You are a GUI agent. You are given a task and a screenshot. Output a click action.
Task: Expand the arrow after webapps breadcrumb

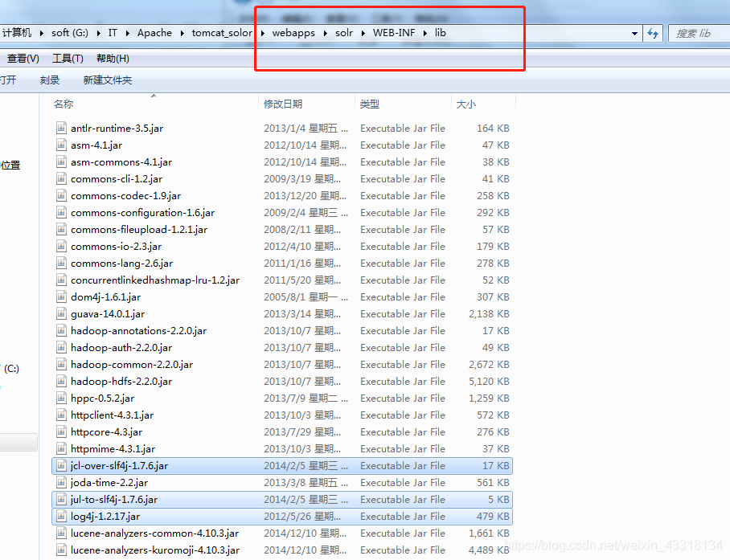325,33
